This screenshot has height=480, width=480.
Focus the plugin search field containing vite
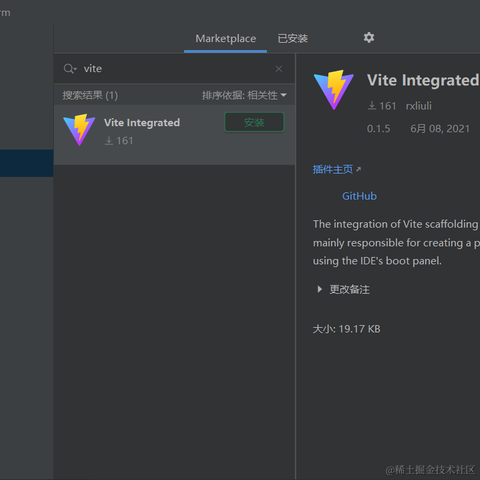click(174, 69)
